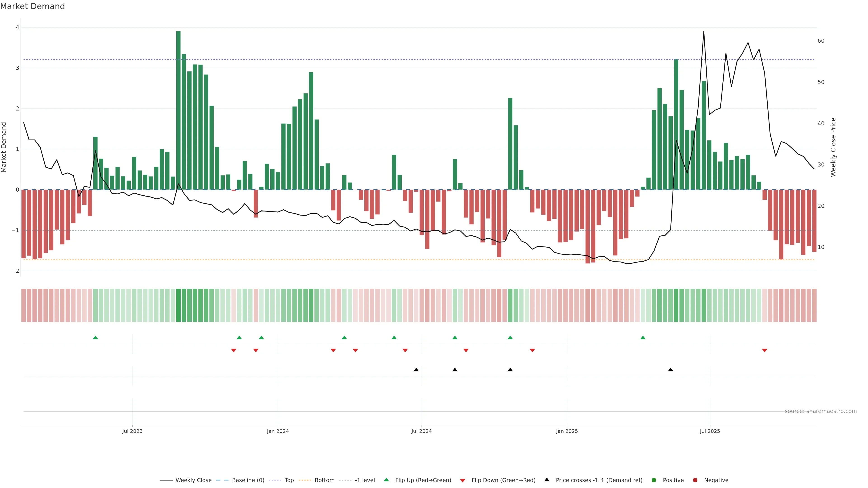This screenshot has height=488, width=868.
Task: Click the last red Flip Down marker
Action: coord(764,351)
